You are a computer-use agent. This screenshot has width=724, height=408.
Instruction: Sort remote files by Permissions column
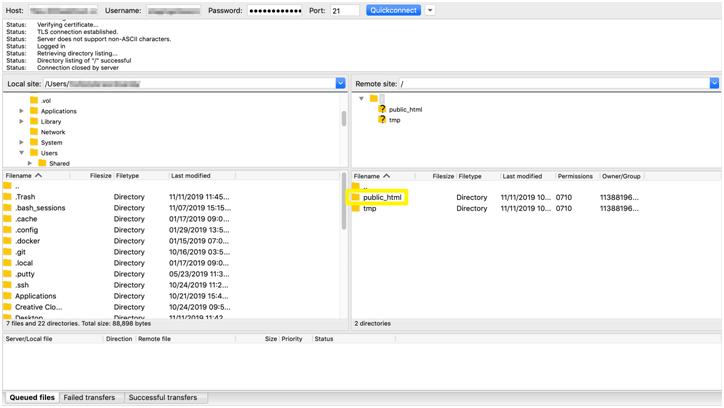[575, 176]
